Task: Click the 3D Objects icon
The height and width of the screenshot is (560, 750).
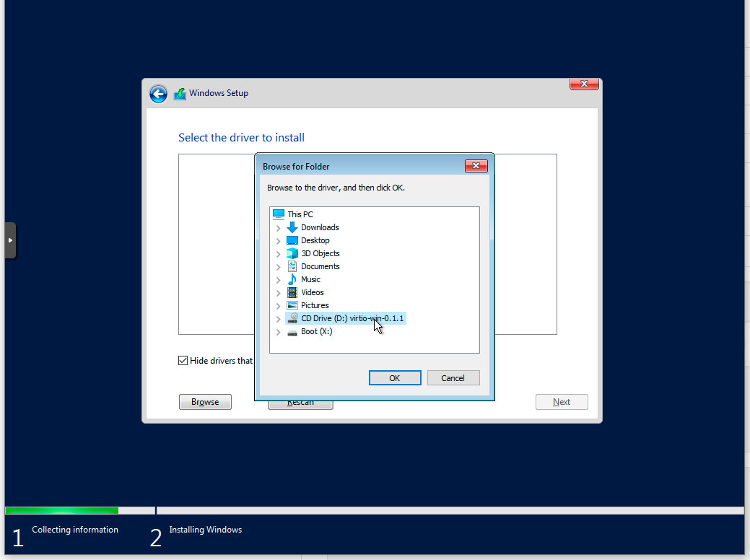Action: coord(292,253)
